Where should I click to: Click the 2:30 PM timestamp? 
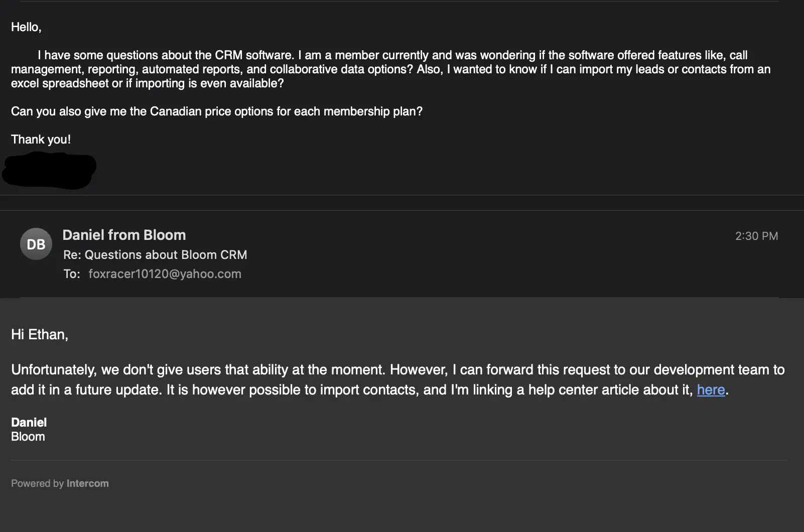(756, 236)
